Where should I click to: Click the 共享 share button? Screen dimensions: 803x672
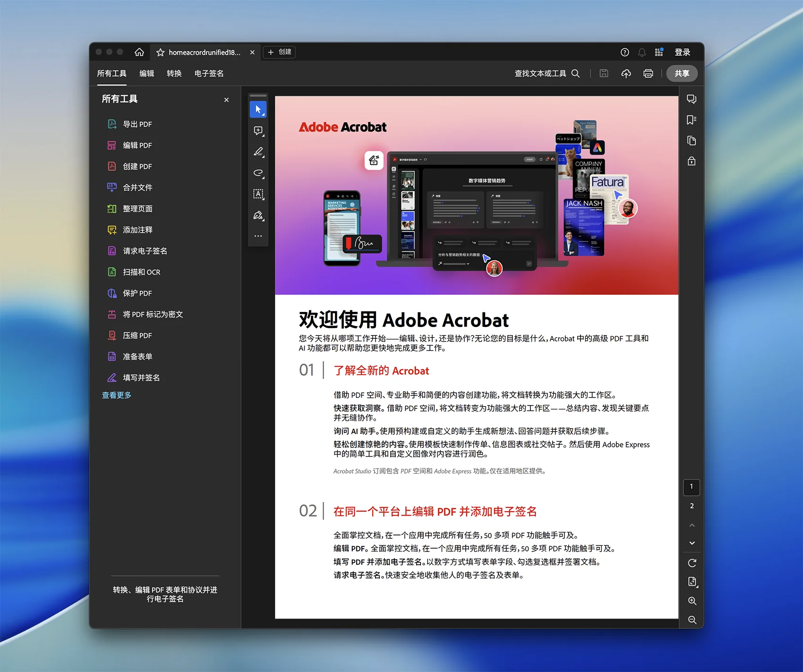682,74
